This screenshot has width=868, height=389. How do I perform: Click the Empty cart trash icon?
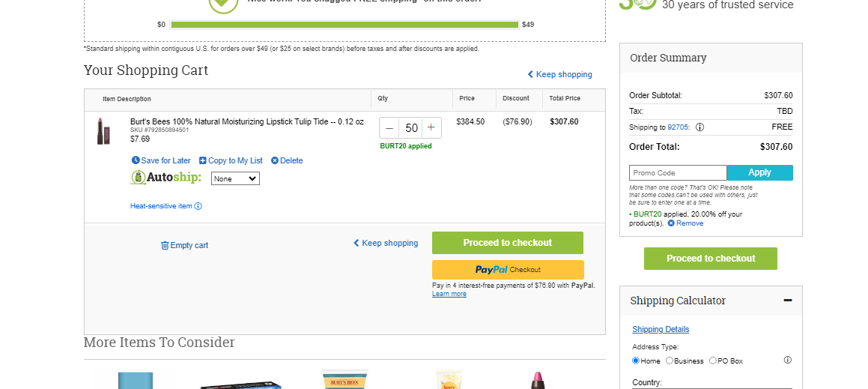click(165, 246)
